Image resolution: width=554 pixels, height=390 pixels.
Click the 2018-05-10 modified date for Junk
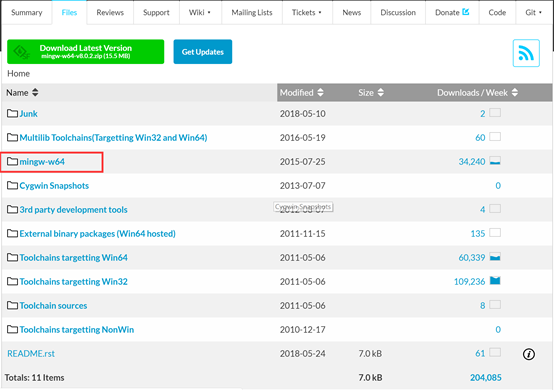pyautogui.click(x=302, y=113)
